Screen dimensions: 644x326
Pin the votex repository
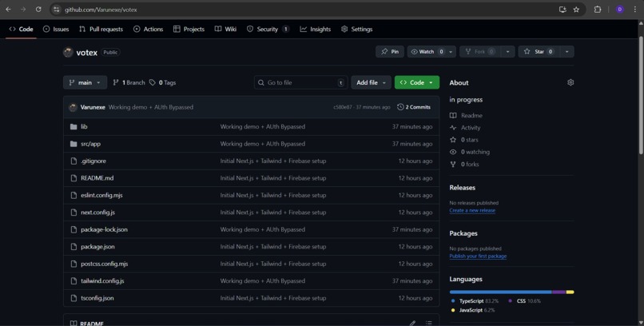(x=390, y=52)
